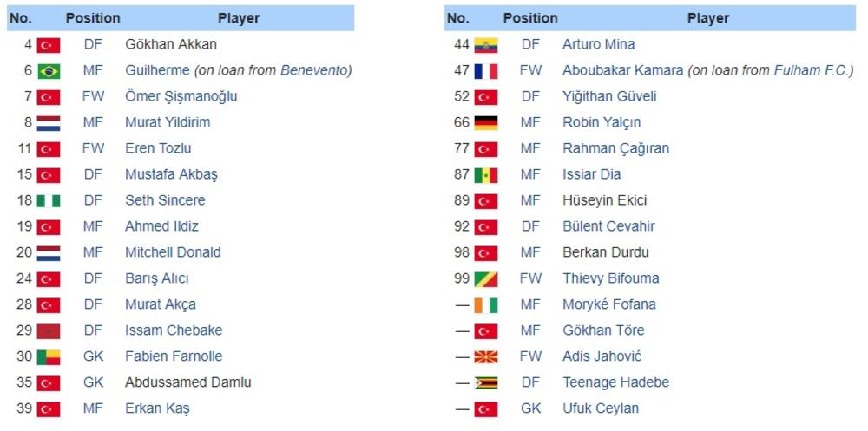Open the Gökhan Akkan player link
This screenshot has height=431, width=868.
[171, 44]
